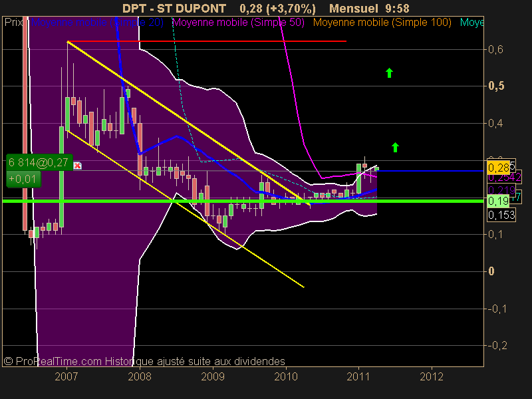Image resolution: width=532 pixels, height=399 pixels.
Task: Click the Mensuel timeframe label
Action: click(354, 8)
